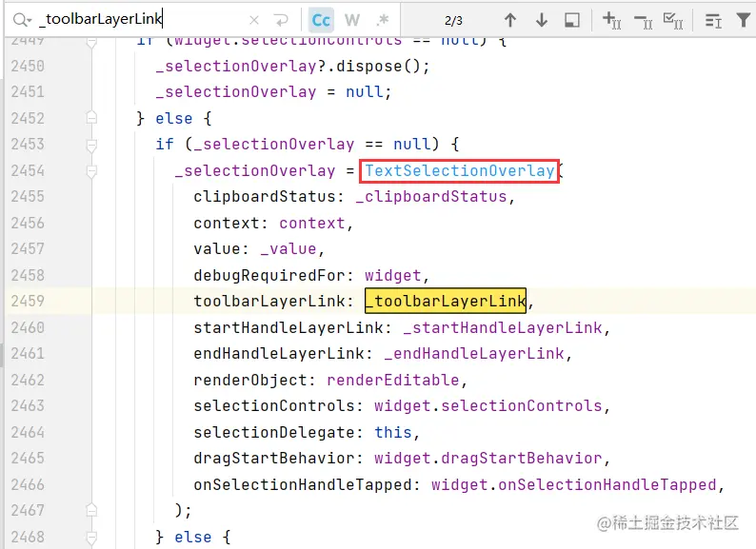
Task: Click widget.dragStartBehavior on line 2465
Action: click(x=487, y=458)
